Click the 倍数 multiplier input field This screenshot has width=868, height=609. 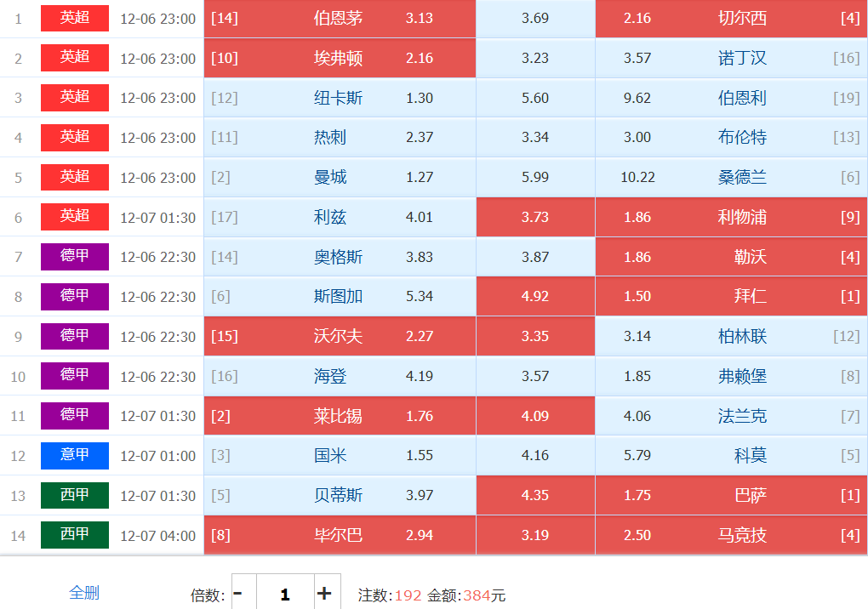click(x=285, y=594)
